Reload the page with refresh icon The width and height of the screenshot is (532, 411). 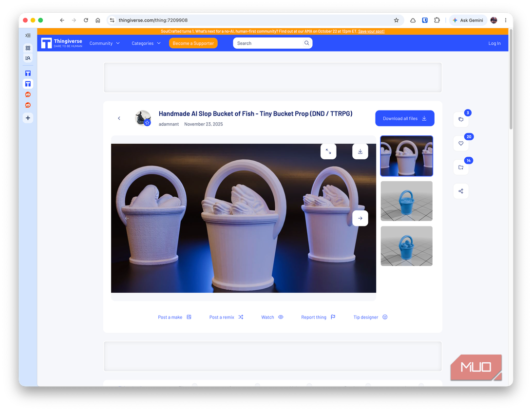[86, 20]
